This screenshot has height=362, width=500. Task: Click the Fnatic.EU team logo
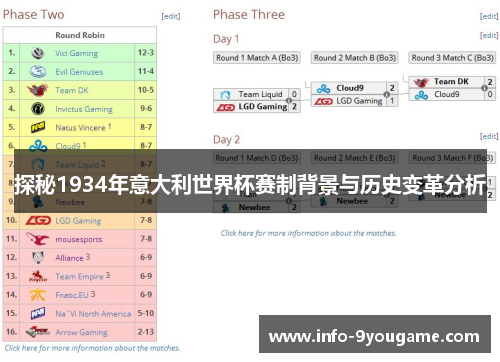click(38, 295)
